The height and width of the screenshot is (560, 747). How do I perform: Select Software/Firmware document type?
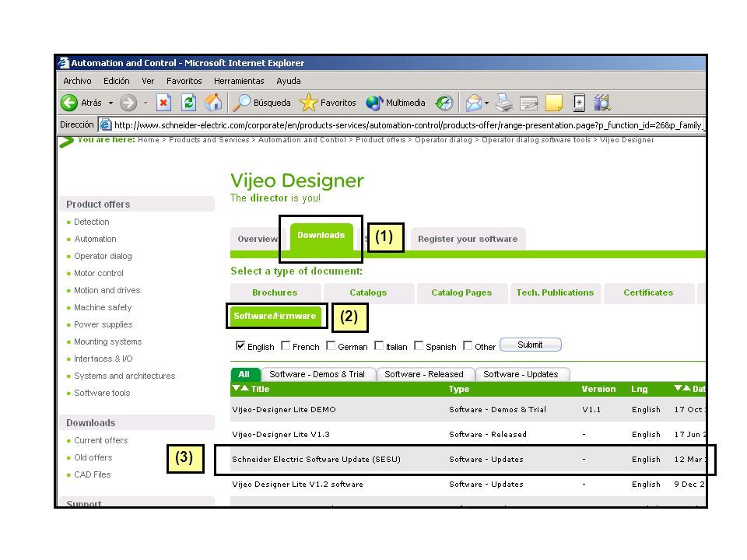click(275, 317)
